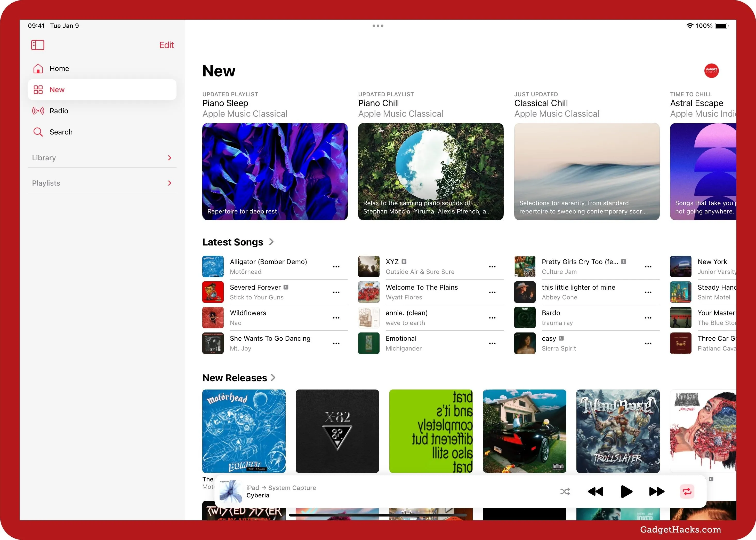
Task: Open the Cyberia artwork in mini player
Action: [x=231, y=491]
